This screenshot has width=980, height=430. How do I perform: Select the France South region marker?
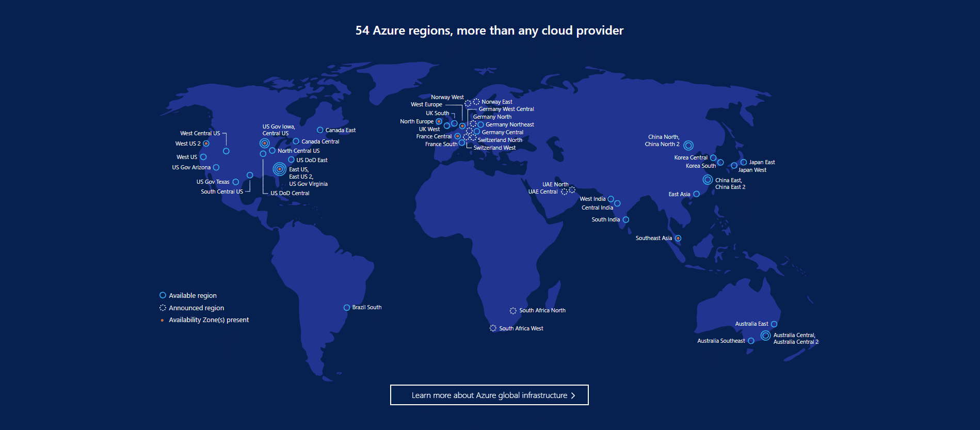pos(462,143)
